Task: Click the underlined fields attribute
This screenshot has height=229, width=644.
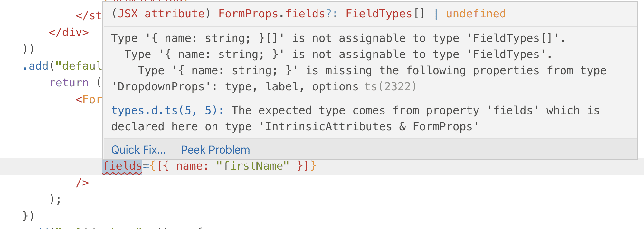Action: (x=122, y=166)
